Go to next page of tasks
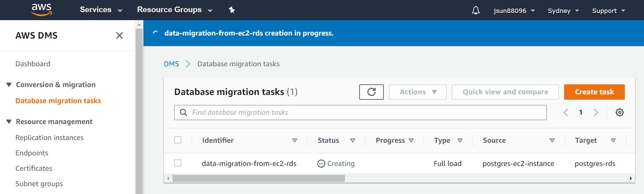 pyautogui.click(x=596, y=112)
